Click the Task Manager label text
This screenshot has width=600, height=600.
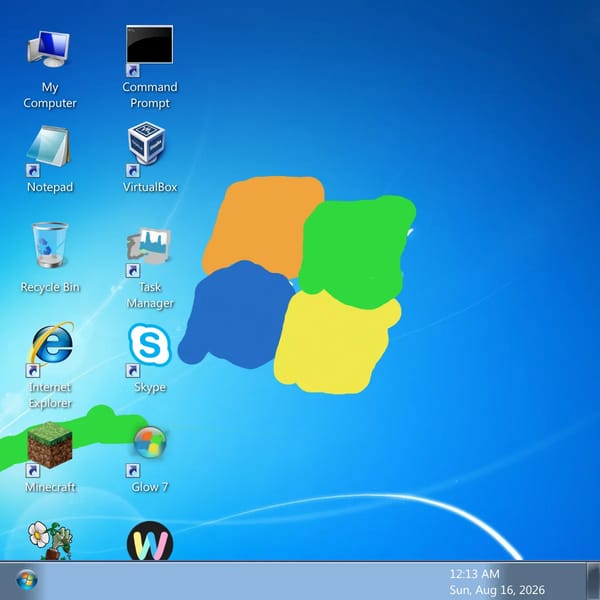(x=150, y=295)
